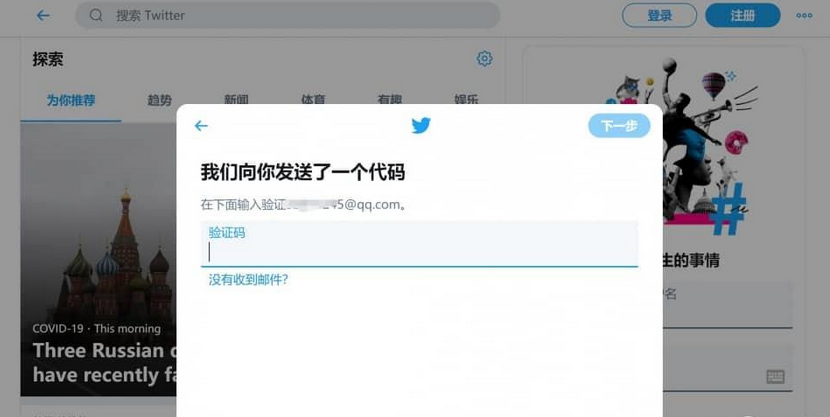Switch to the 体育 tab

tap(313, 99)
